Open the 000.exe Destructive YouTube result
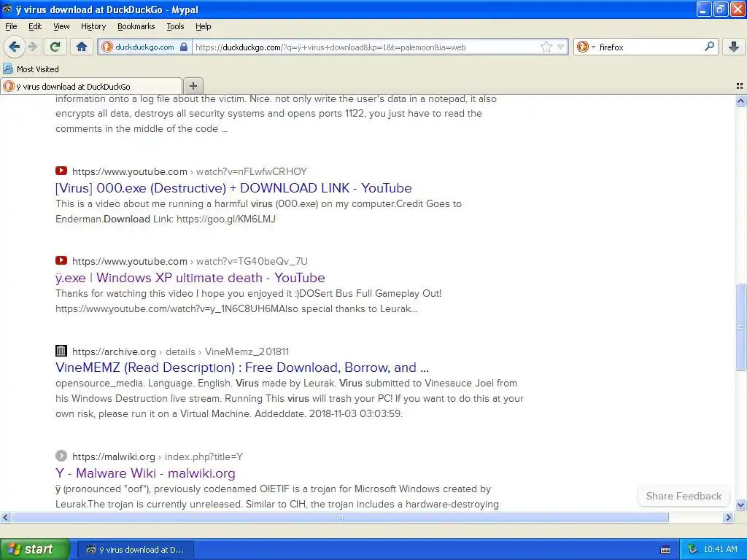Screen dimensions: 747x560 tap(233, 188)
